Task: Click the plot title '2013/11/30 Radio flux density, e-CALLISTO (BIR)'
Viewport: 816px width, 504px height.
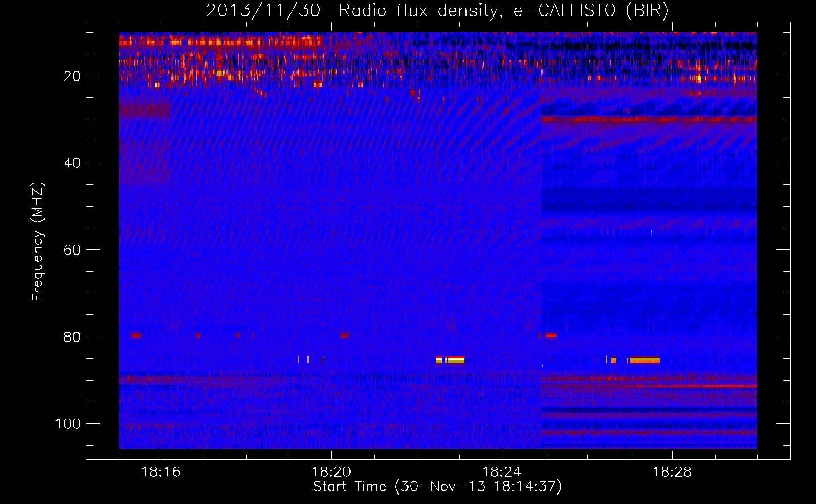Action: tap(437, 11)
